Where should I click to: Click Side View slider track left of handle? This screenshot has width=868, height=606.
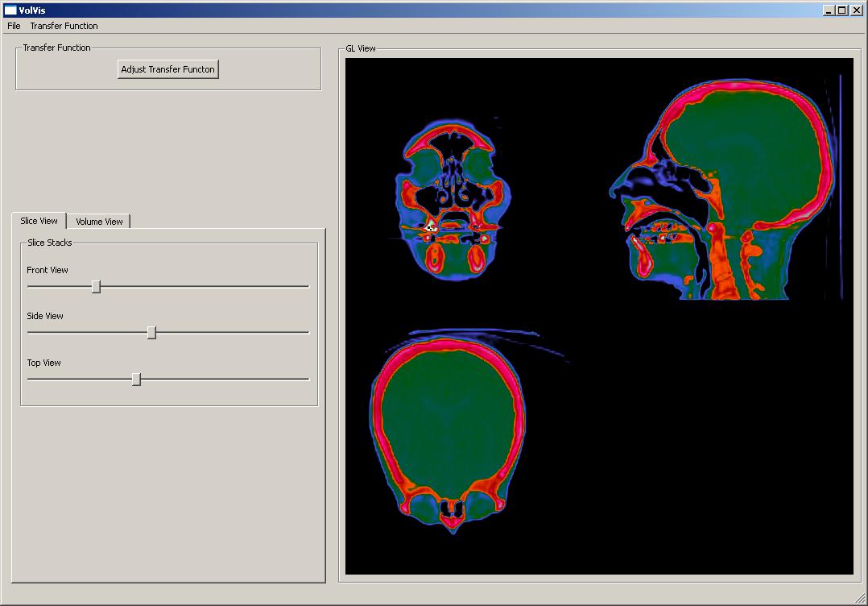coord(81,332)
